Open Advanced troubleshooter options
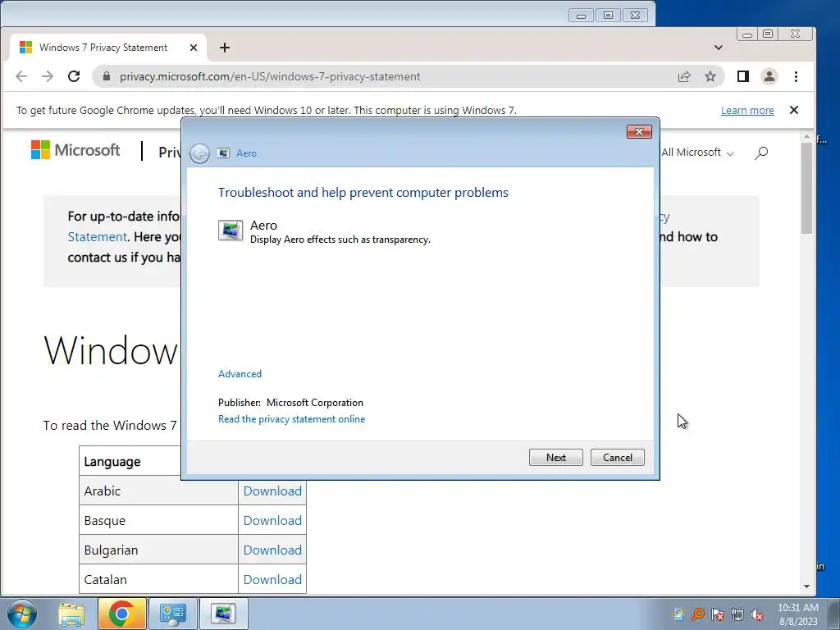840x630 pixels. [240, 374]
